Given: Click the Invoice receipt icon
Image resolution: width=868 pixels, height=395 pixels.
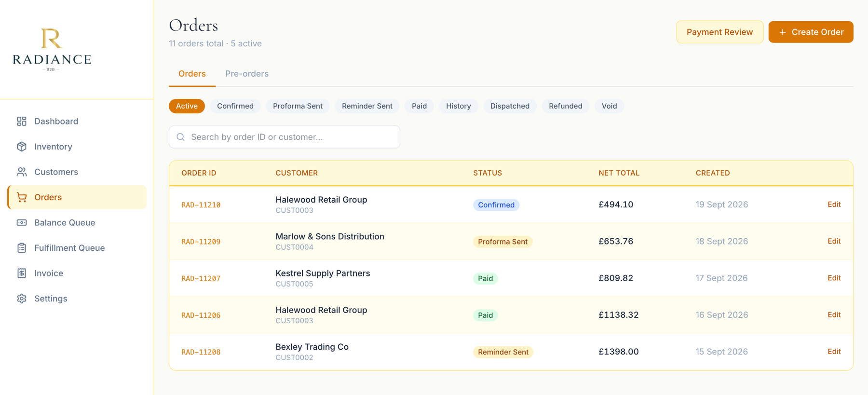Looking at the screenshot, I should pyautogui.click(x=22, y=273).
